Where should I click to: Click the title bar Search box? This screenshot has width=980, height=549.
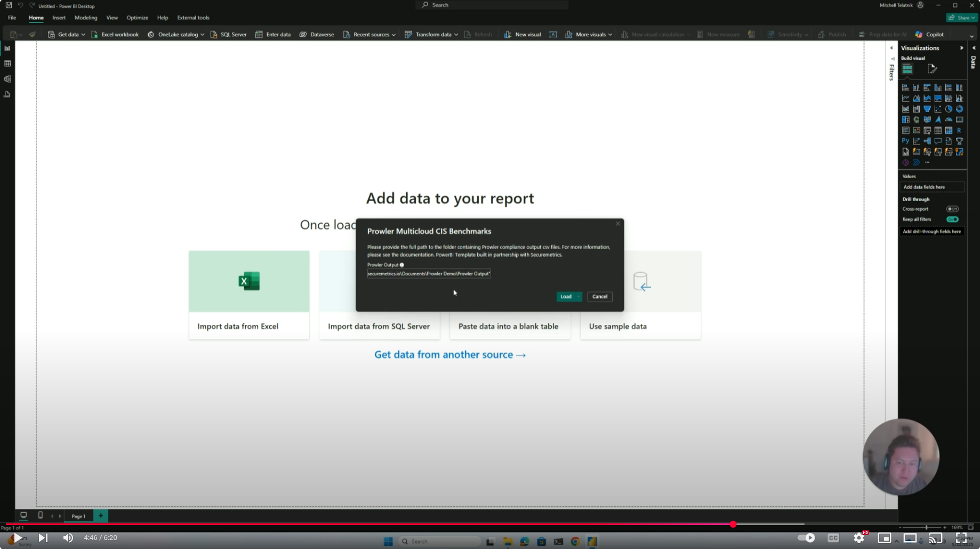pos(492,5)
